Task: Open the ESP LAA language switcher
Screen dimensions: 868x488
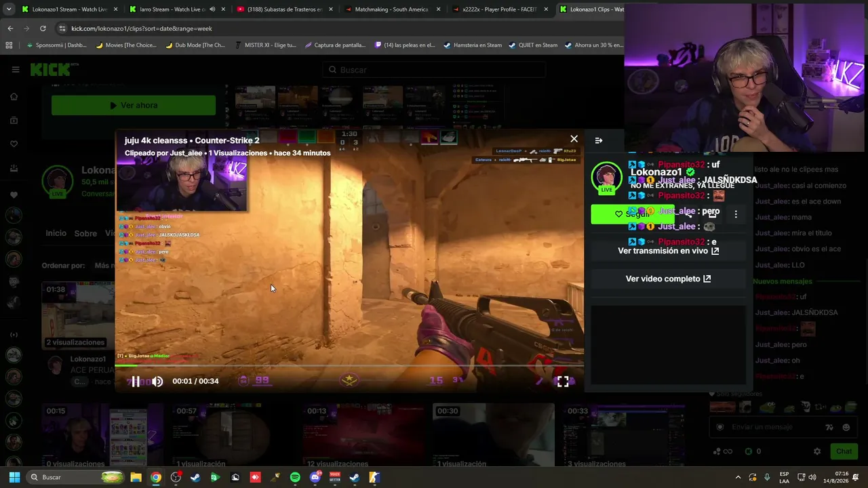Action: click(x=785, y=477)
